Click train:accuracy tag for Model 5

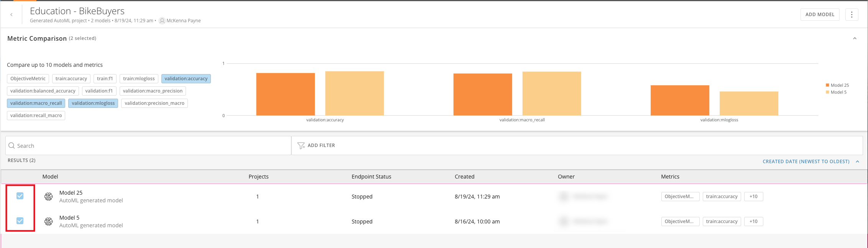click(722, 222)
